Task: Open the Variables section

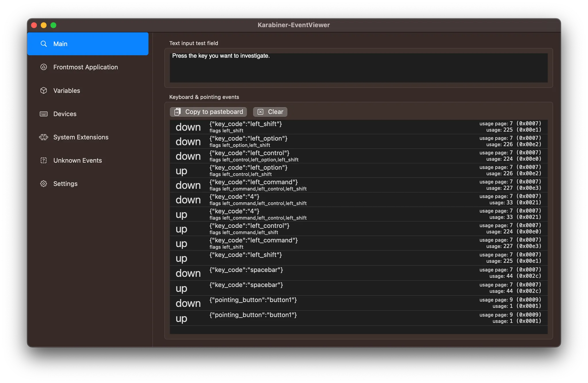Action: coord(67,91)
